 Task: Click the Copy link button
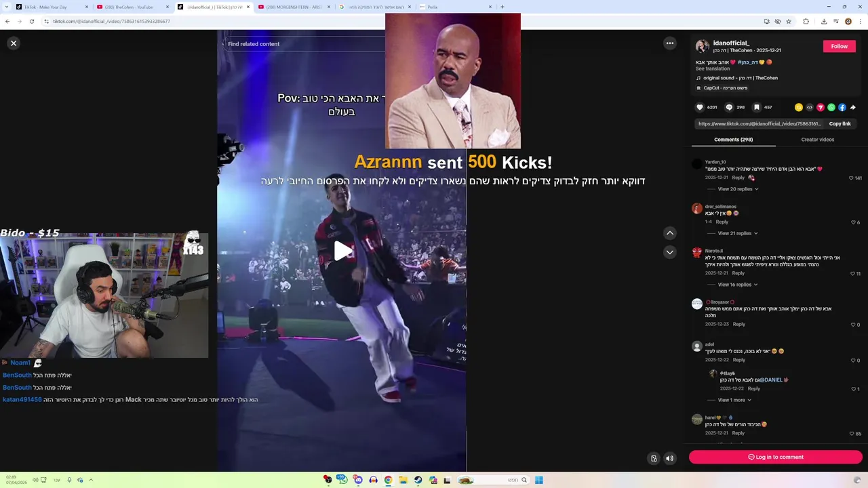point(840,124)
